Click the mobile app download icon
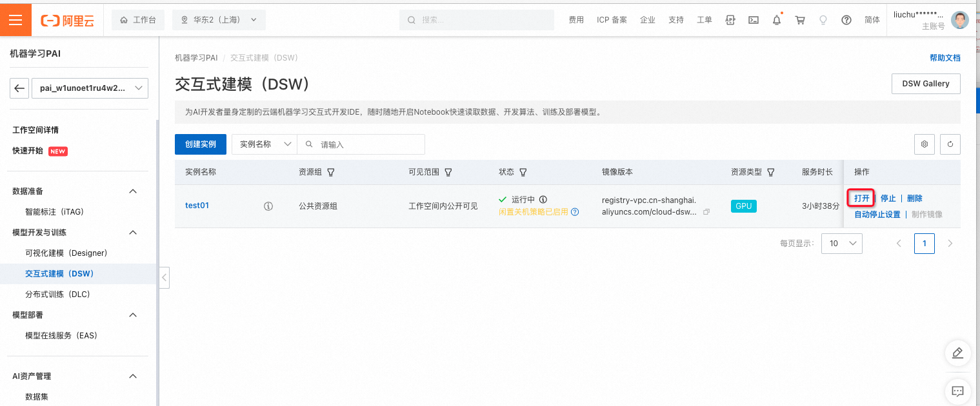The width and height of the screenshot is (980, 406). pyautogui.click(x=730, y=20)
